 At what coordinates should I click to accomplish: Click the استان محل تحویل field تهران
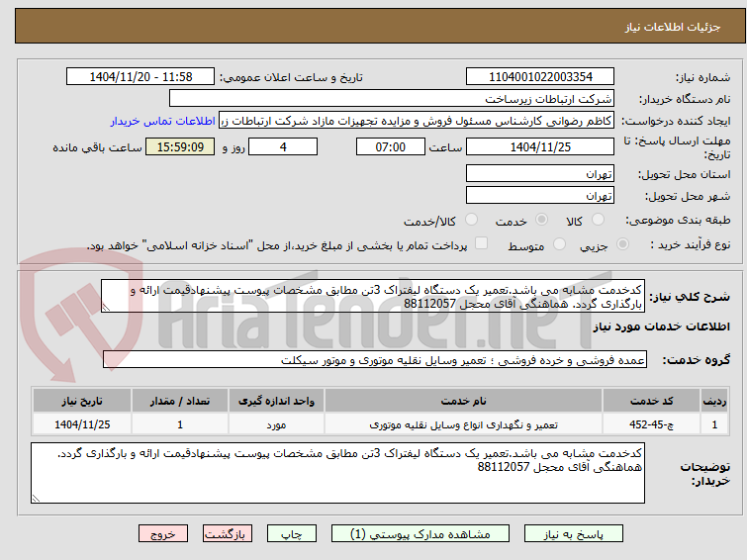(x=540, y=173)
